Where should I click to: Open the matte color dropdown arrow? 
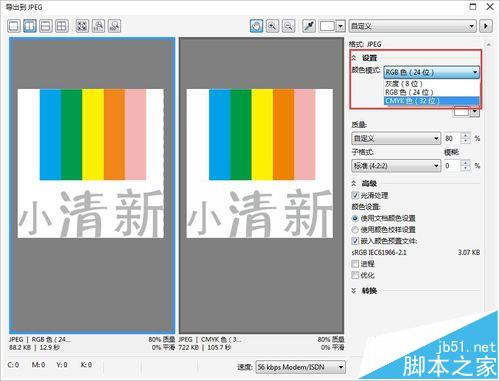click(475, 112)
